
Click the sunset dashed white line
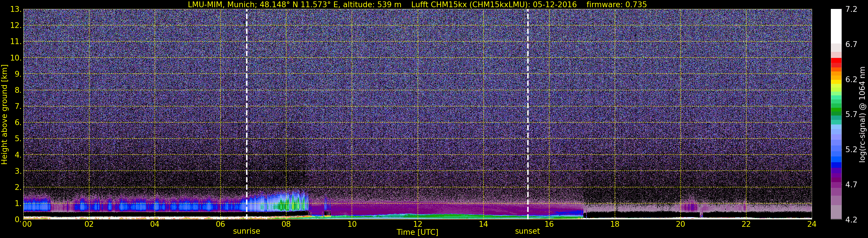[528, 114]
